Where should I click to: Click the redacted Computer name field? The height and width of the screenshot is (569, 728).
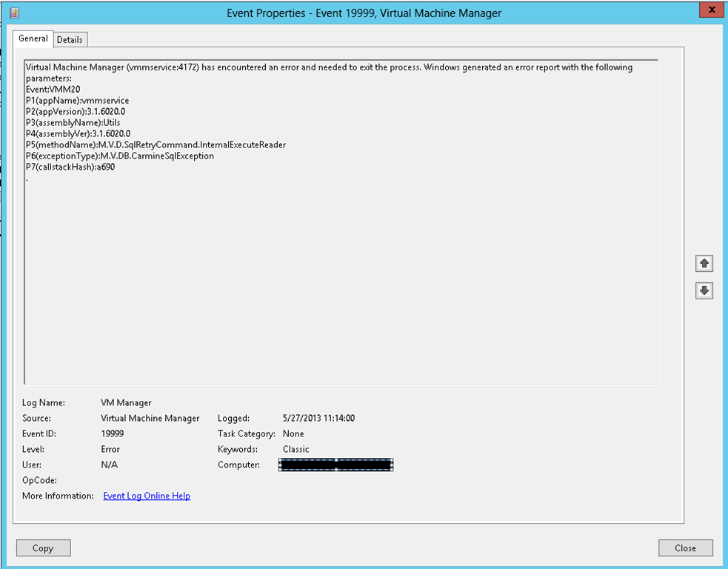click(335, 465)
